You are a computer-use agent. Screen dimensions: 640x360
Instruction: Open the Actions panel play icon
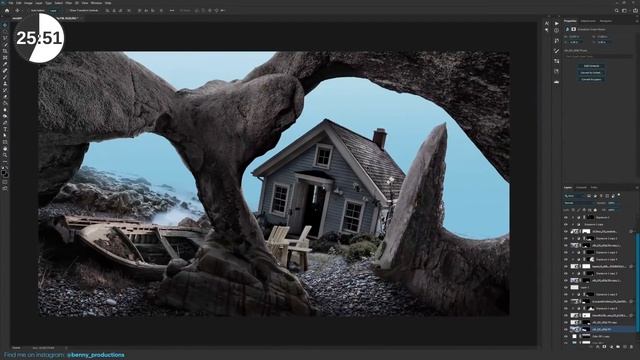point(557,23)
